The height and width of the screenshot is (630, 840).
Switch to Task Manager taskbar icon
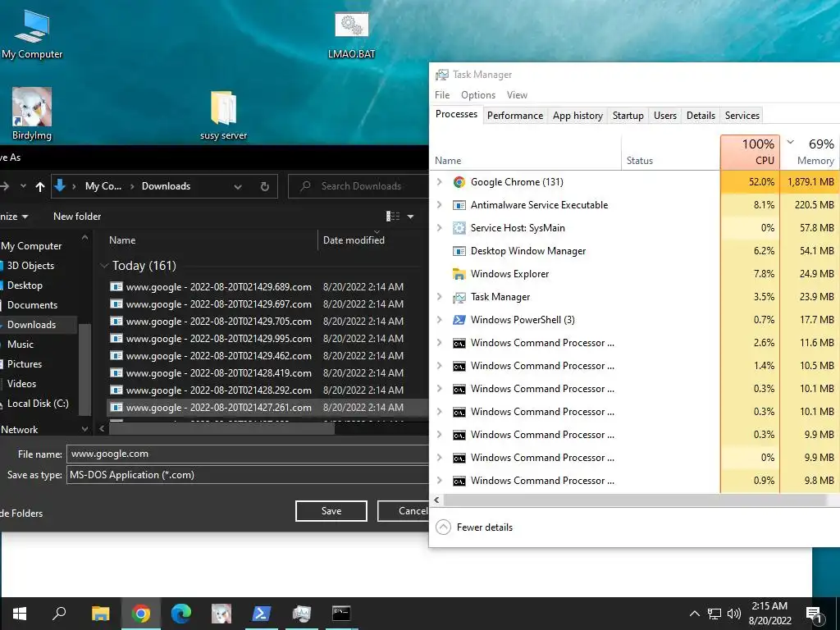point(301,614)
